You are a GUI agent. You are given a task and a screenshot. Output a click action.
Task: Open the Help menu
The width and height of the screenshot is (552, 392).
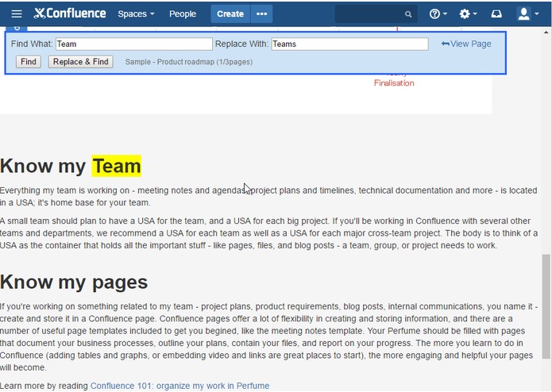pyautogui.click(x=438, y=13)
